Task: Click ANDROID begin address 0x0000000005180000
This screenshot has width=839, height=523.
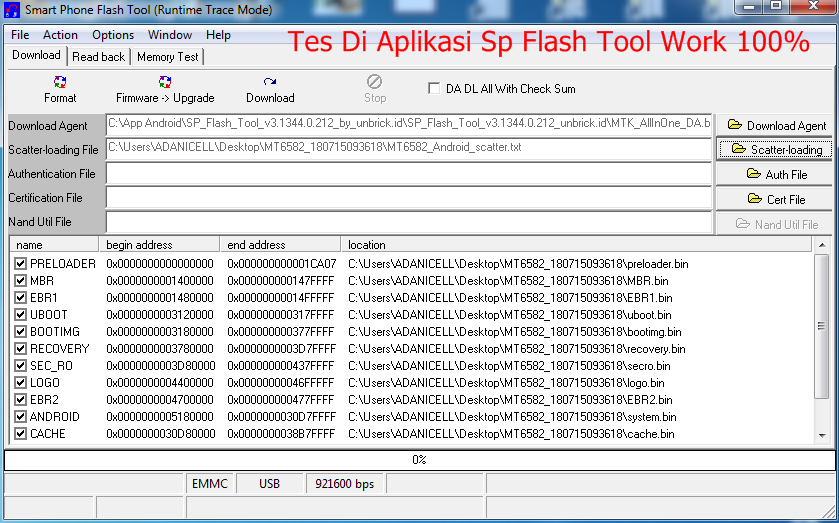Action: coord(160,417)
